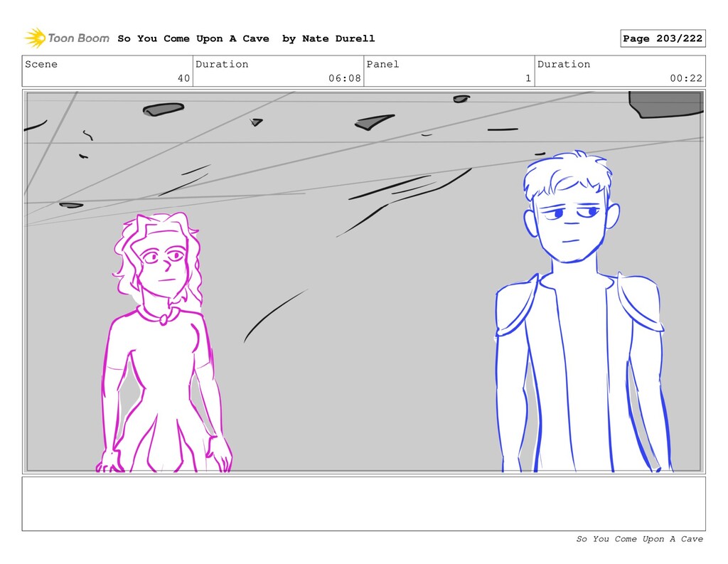Click the empty notes box below the panel
Viewport: 728px width, 564px height.
[363, 504]
